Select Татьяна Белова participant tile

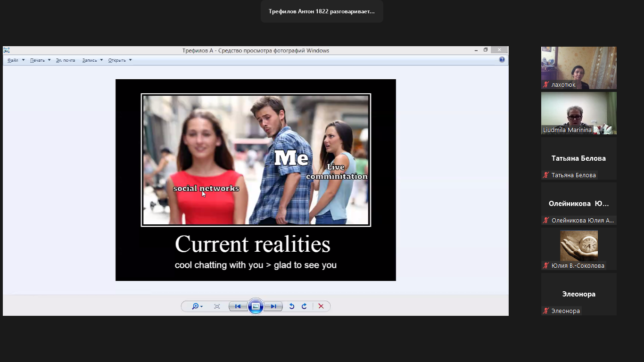tap(579, 158)
